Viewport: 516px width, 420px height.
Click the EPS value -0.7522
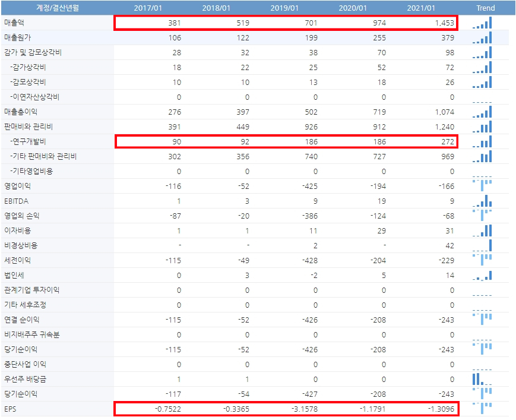tap(168, 409)
